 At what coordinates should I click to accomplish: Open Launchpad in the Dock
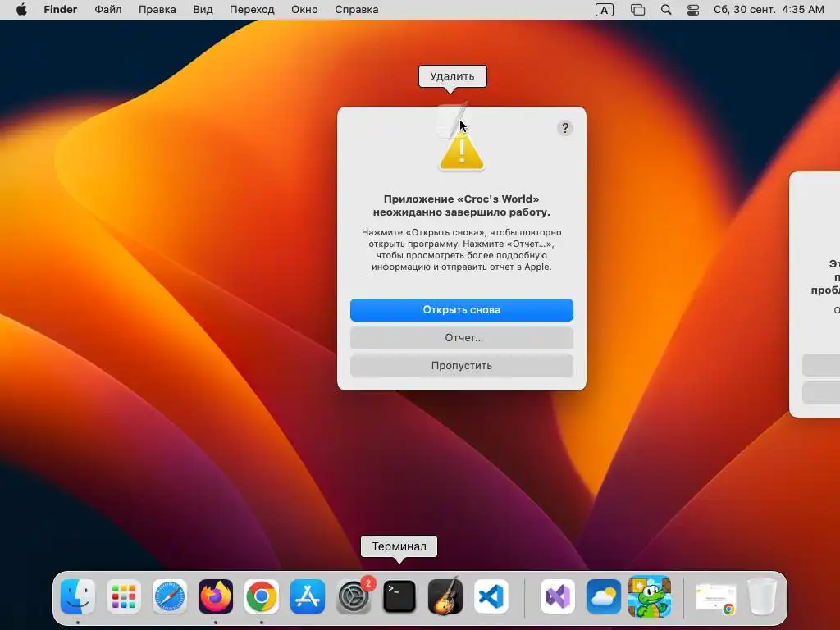coord(124,596)
